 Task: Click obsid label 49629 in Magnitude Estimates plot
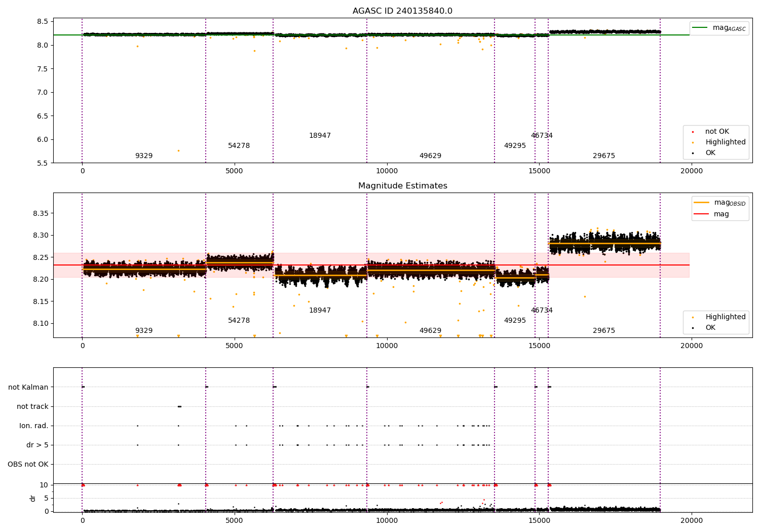coord(430,331)
